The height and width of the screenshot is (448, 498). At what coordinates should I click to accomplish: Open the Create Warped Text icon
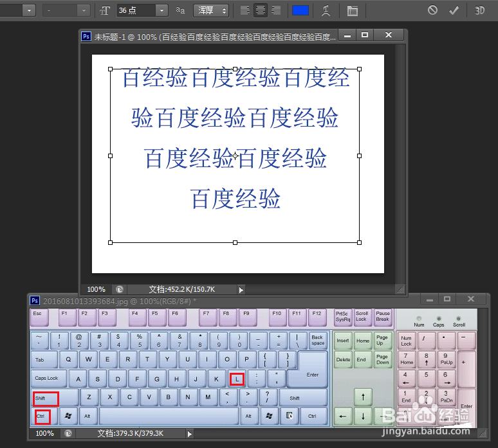click(x=326, y=10)
